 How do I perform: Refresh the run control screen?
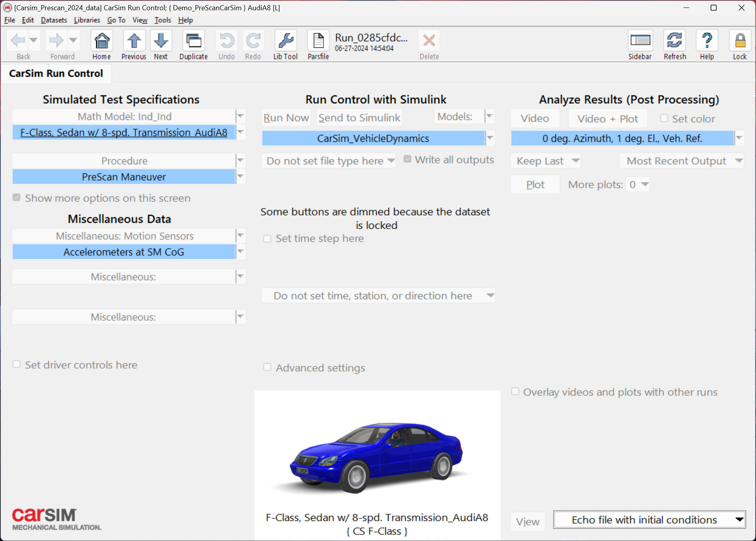675,40
